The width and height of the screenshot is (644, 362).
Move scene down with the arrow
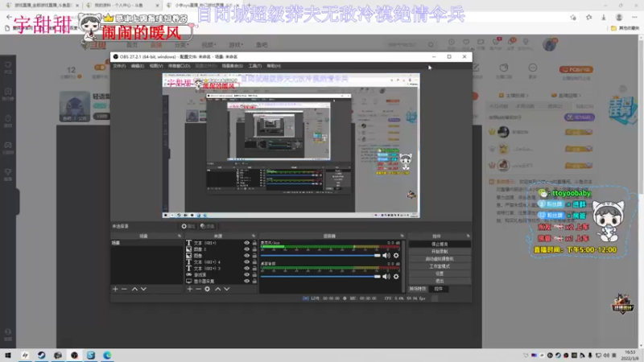pyautogui.click(x=143, y=289)
